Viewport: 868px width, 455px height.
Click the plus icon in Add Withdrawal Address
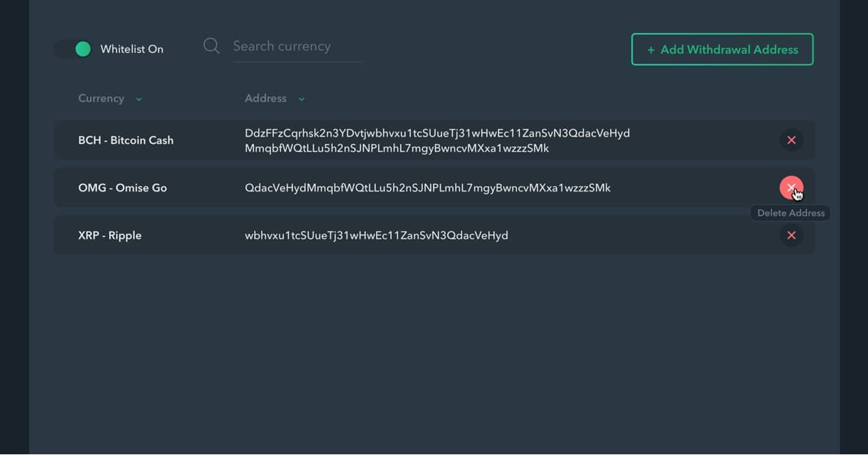tap(650, 50)
